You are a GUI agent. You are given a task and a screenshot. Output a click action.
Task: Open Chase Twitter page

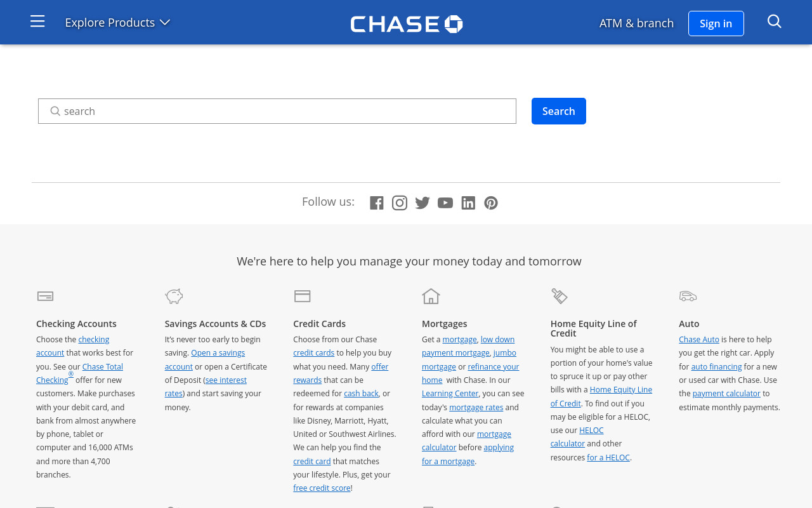pos(422,203)
